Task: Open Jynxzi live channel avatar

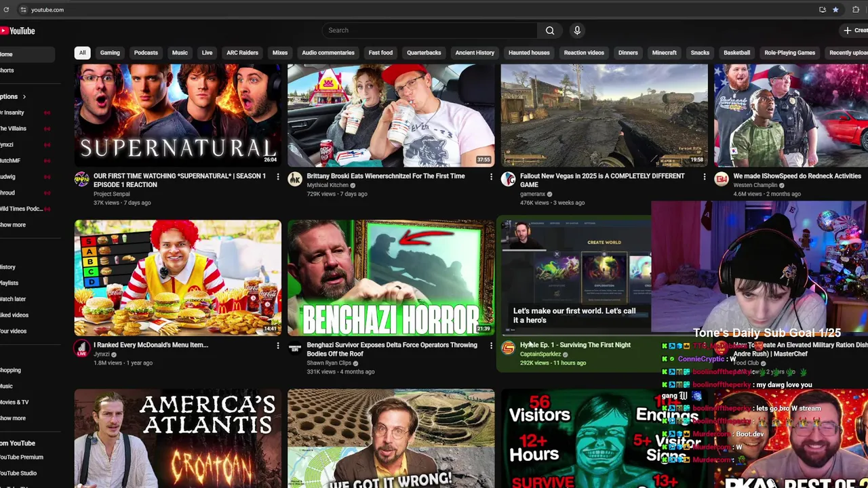Action: pyautogui.click(x=82, y=348)
